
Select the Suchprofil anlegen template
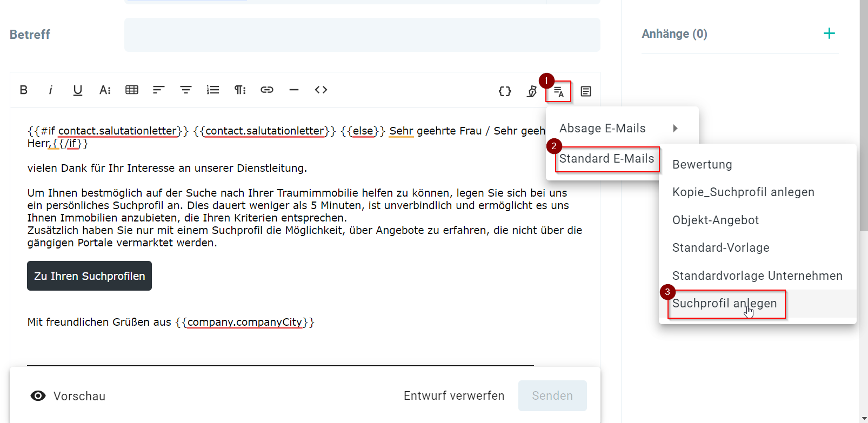pyautogui.click(x=724, y=304)
